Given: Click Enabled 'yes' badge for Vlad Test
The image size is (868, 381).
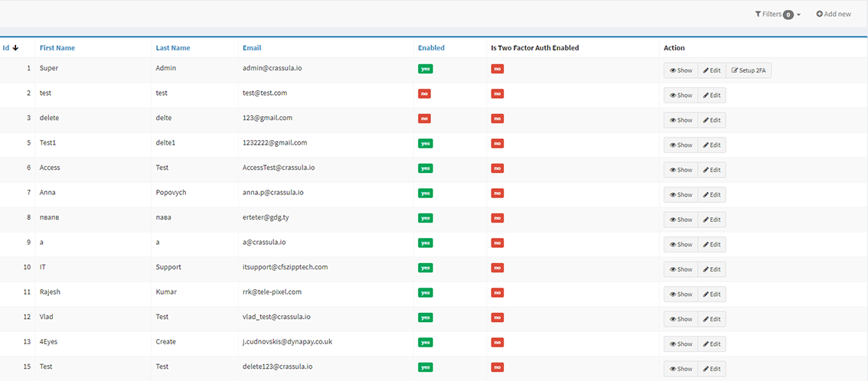Looking at the screenshot, I should coord(425,317).
